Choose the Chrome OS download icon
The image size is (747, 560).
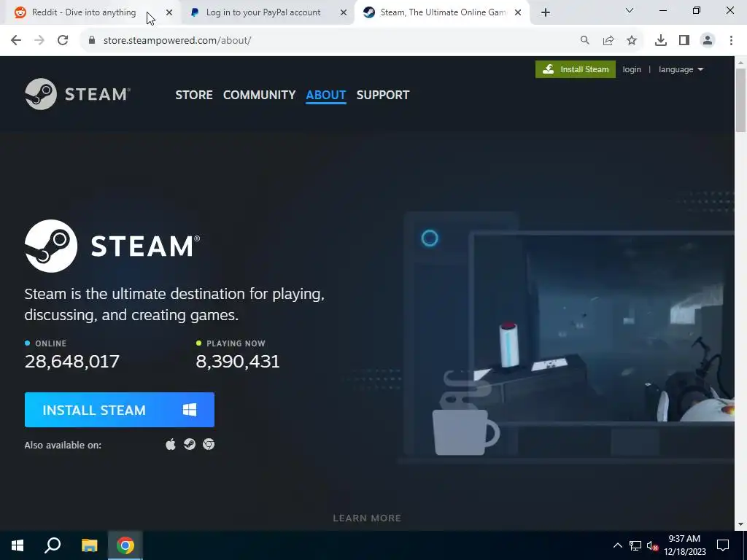(x=209, y=444)
